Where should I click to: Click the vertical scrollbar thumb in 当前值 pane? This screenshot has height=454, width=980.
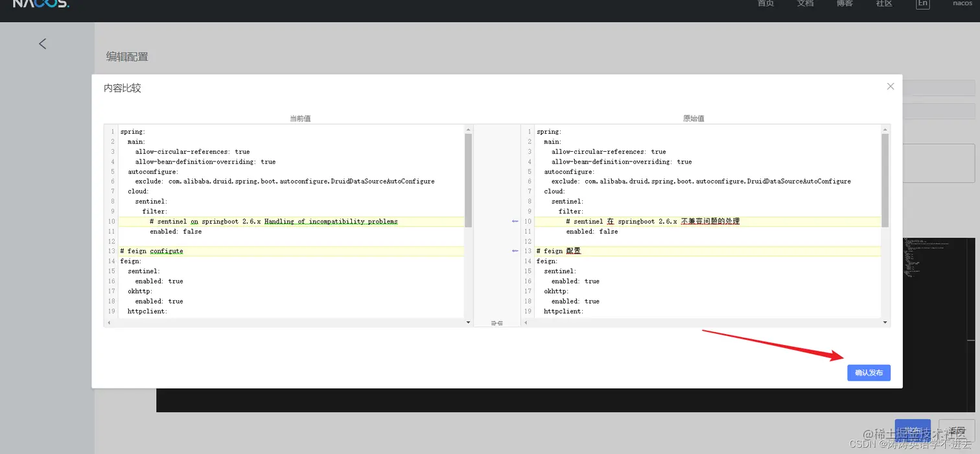(469, 180)
